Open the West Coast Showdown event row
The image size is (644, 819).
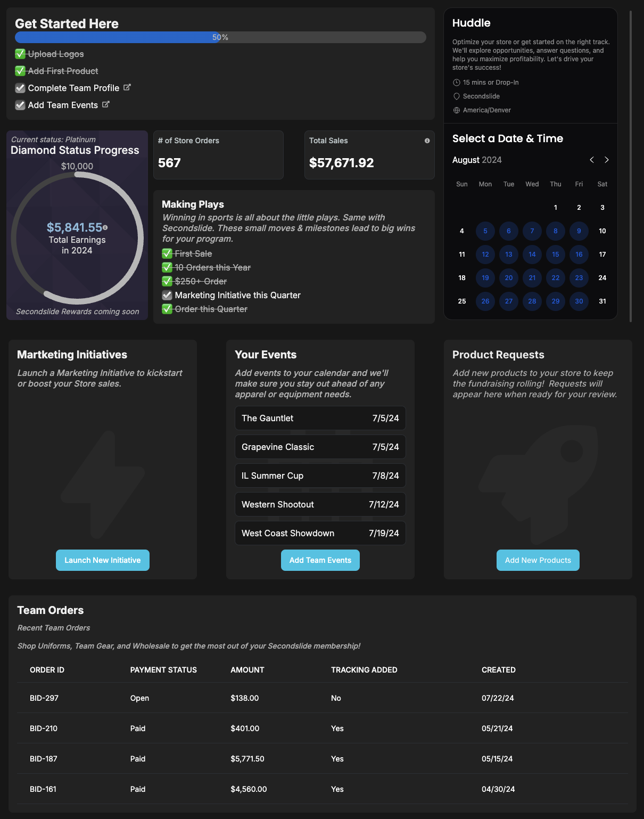[320, 533]
